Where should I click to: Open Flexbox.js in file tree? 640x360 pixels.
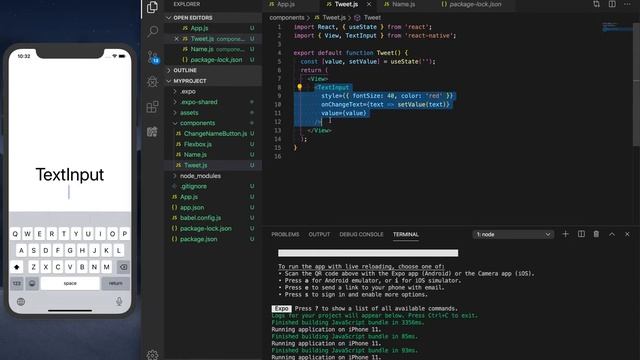click(213, 144)
